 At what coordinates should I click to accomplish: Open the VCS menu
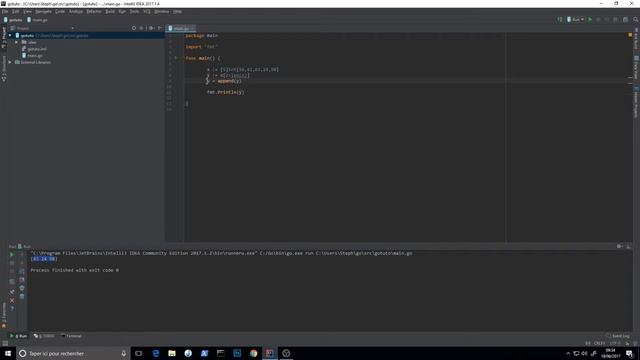[147, 11]
